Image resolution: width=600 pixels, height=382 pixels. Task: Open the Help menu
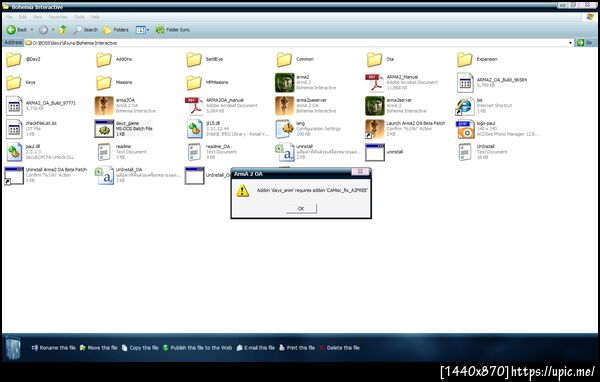(x=95, y=17)
